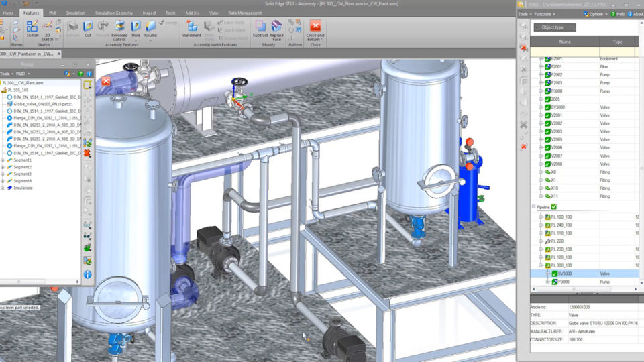The image size is (644, 362).
Task: Expand the Segment1 tree node
Action: 3,160
